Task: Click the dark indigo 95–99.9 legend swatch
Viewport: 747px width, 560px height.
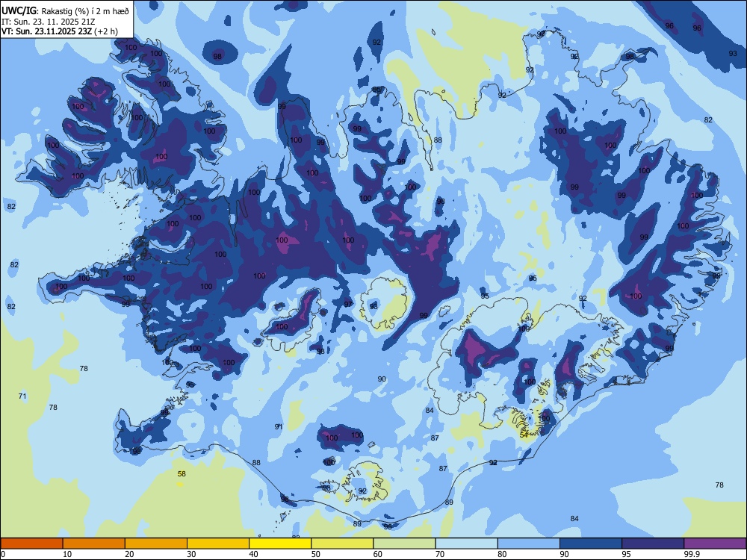Action: pos(653,544)
